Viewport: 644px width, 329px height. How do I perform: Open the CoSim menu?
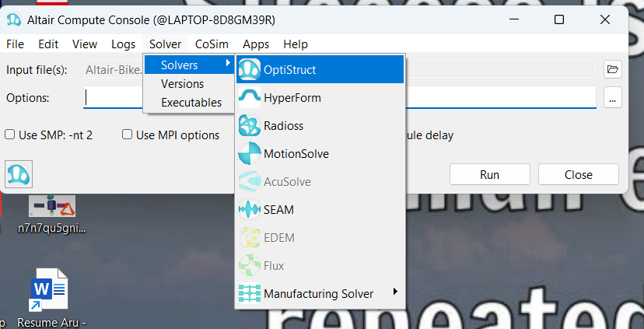point(212,44)
